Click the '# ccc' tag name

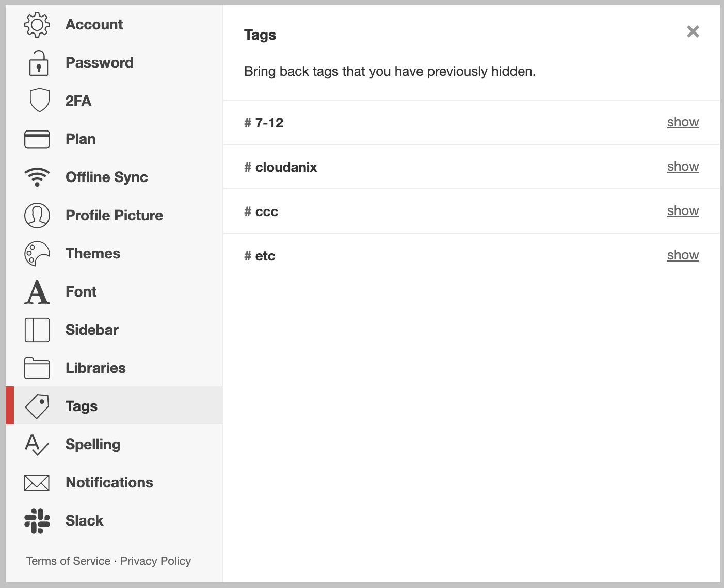261,211
